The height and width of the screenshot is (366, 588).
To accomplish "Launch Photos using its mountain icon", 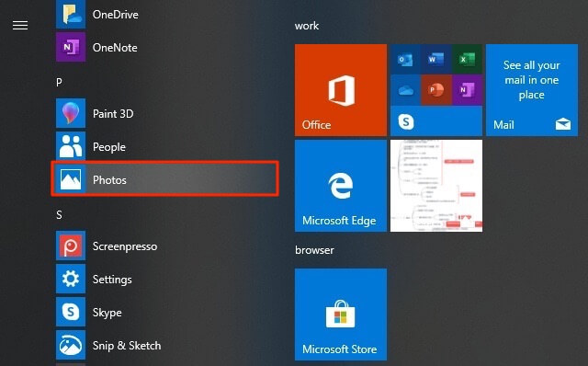I will 71,179.
